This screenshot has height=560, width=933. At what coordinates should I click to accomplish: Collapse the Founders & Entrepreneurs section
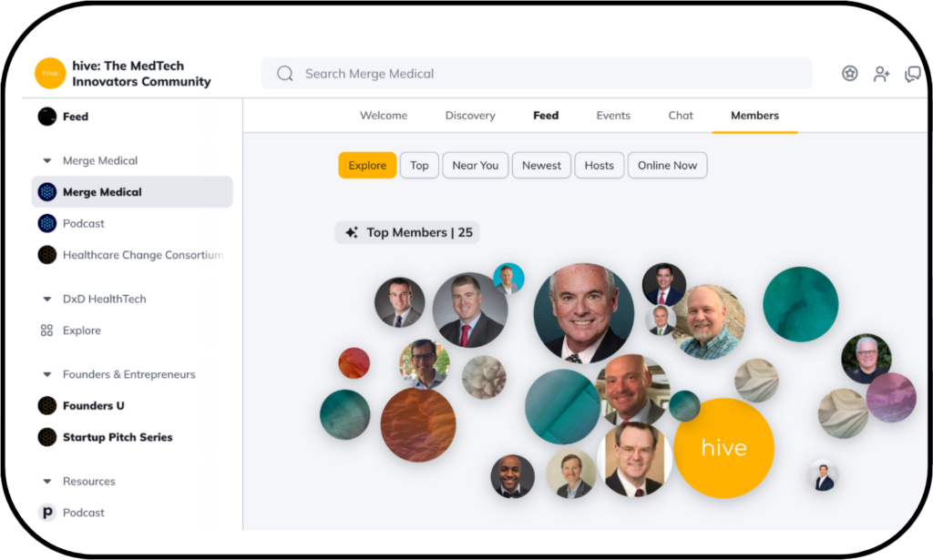47,374
